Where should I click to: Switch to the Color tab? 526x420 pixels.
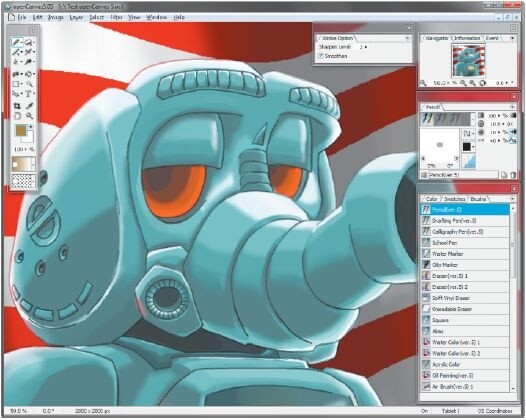[x=432, y=199]
